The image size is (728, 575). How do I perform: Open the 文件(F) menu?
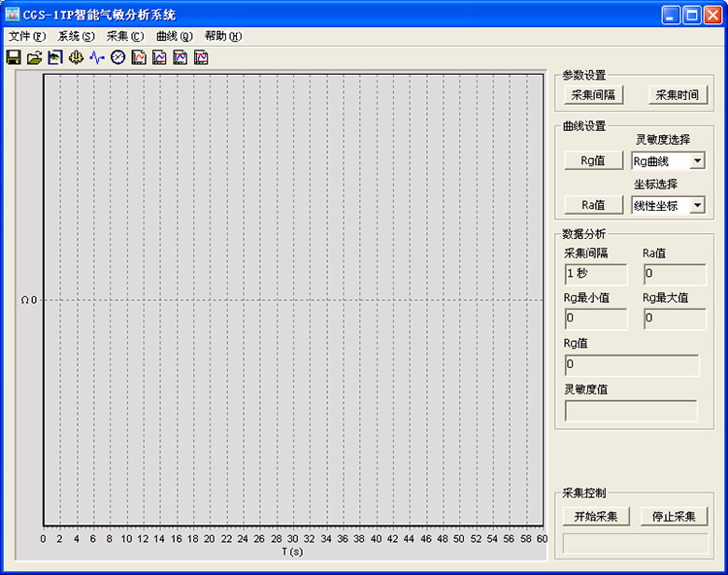[x=27, y=36]
